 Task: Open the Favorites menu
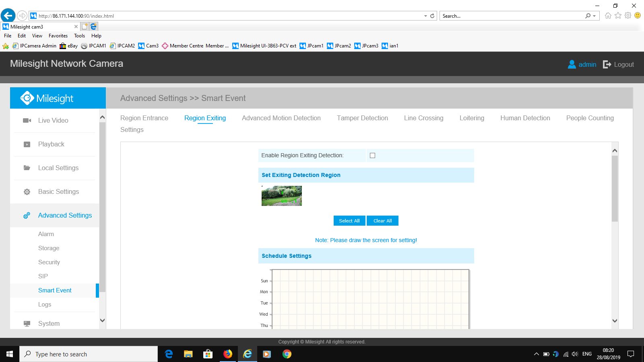pyautogui.click(x=58, y=36)
